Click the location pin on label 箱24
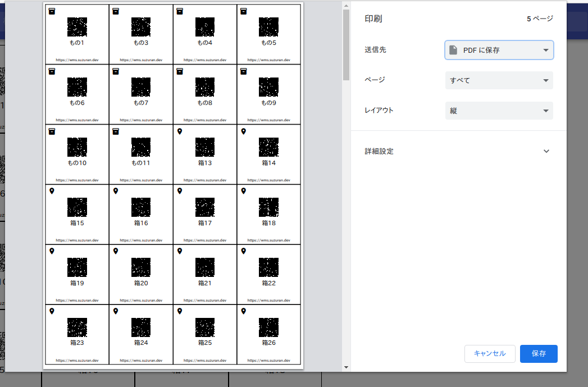This screenshot has width=588, height=387. pos(116,311)
